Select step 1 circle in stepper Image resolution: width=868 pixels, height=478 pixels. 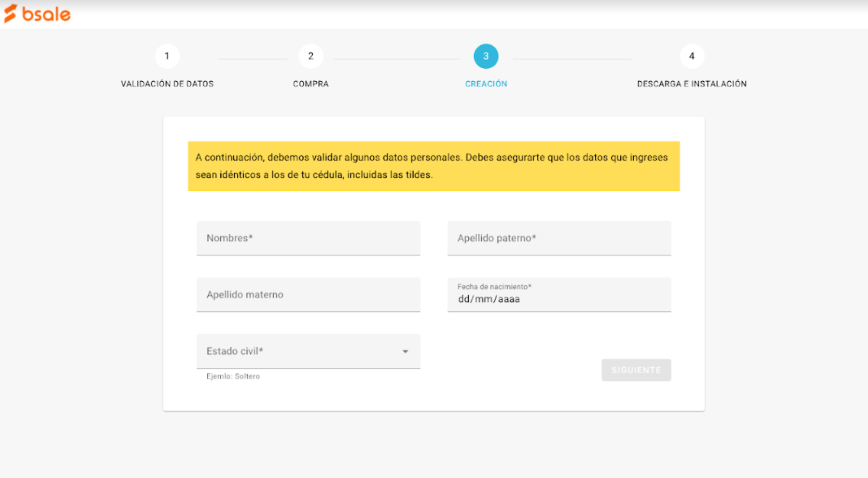(167, 56)
